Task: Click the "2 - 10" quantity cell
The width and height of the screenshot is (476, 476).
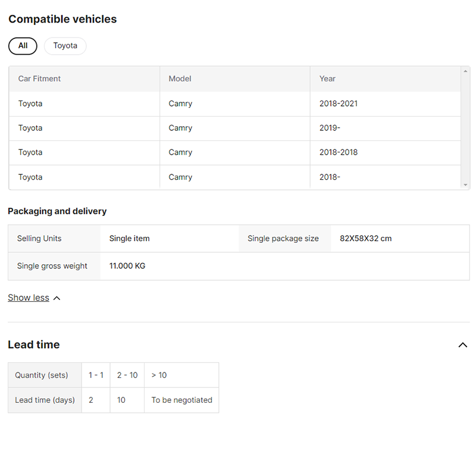Action: [127, 375]
